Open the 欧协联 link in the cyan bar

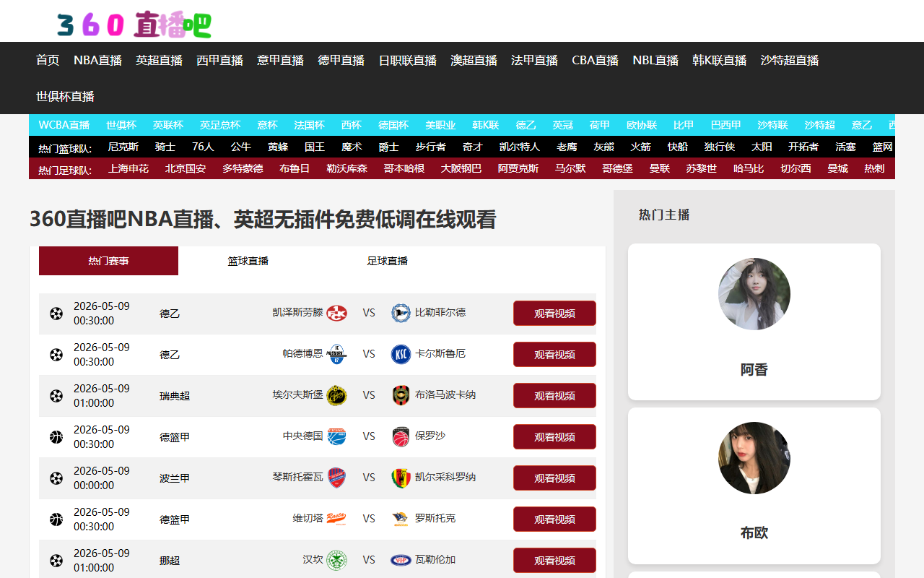(x=642, y=125)
